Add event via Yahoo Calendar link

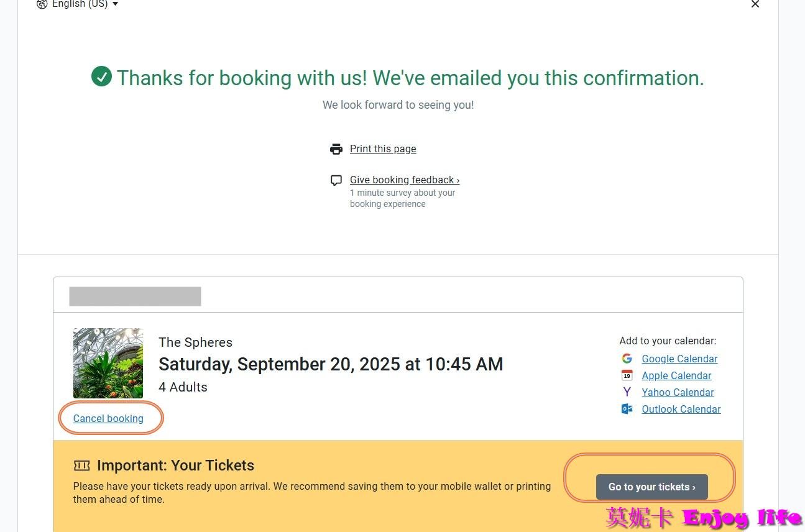click(678, 392)
